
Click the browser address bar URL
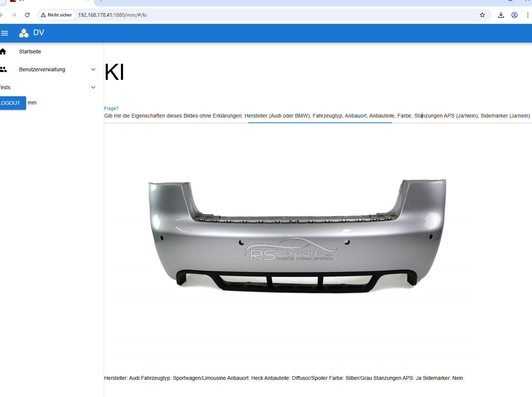point(112,15)
